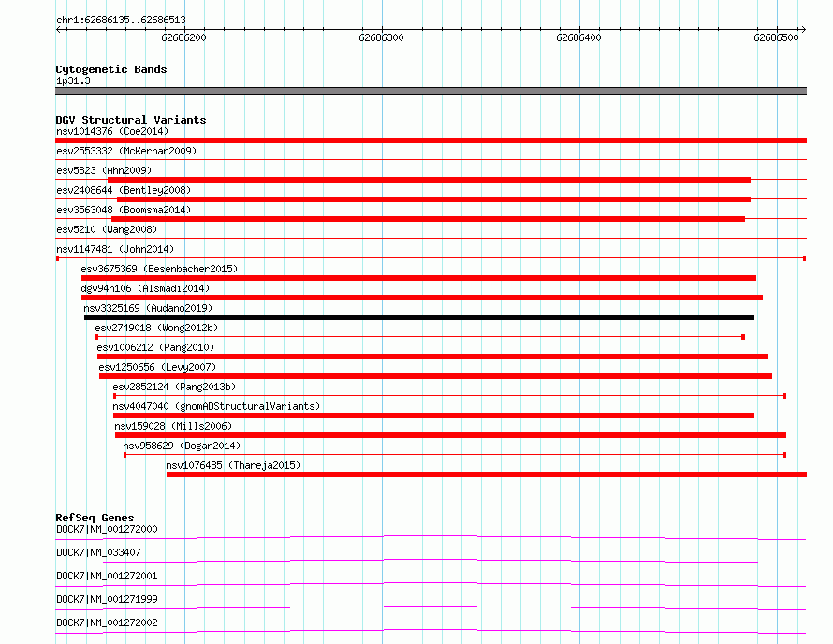Click ruler position 62686400

click(x=578, y=37)
